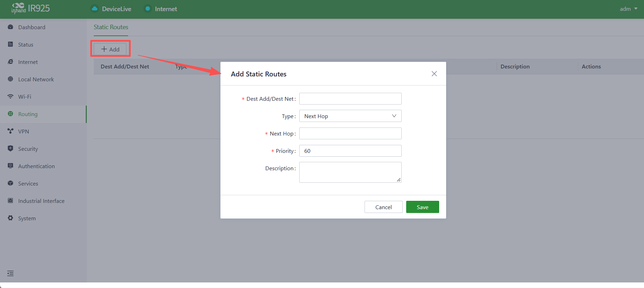Click the Security shield icon
This screenshot has height=288, width=644.
click(10, 149)
